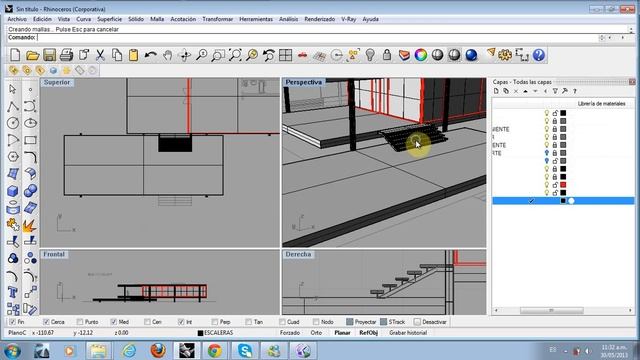
Task: Click the filter funnel icon in Capas panel
Action: point(555,91)
